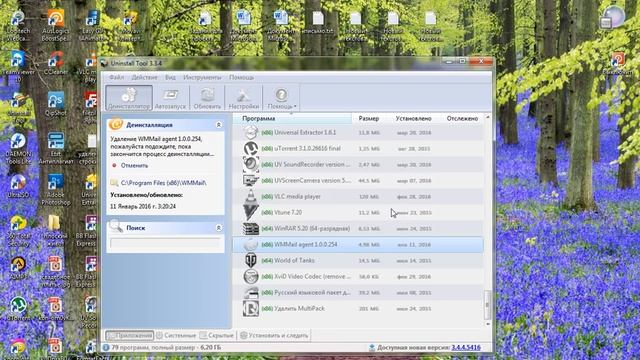Select the Universal Extractor 1.6.1 icon
The image size is (640, 360).
click(251, 132)
